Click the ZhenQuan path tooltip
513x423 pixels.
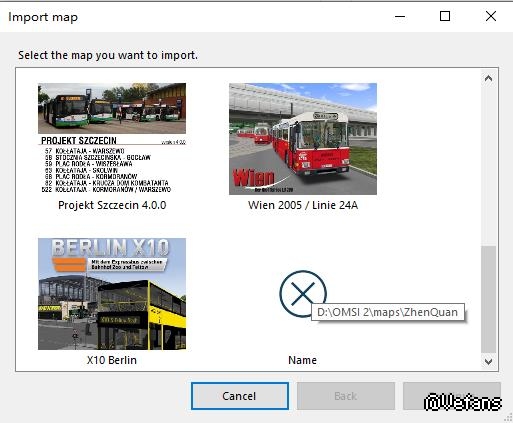[x=388, y=312]
